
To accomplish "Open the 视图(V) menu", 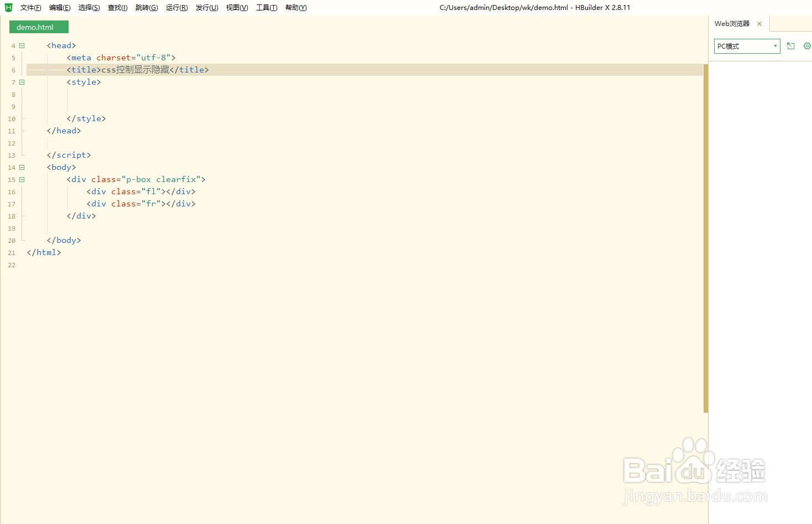I will coord(237,8).
